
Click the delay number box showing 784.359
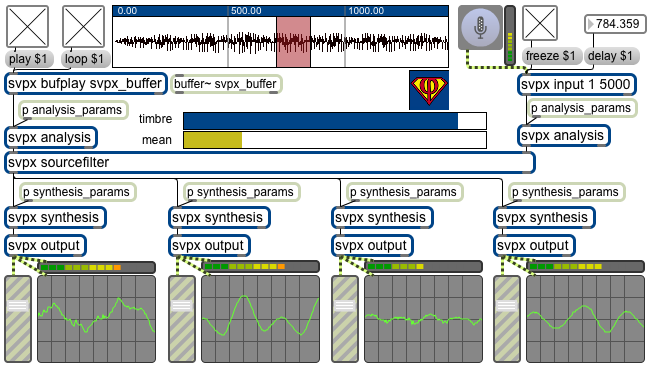click(615, 24)
